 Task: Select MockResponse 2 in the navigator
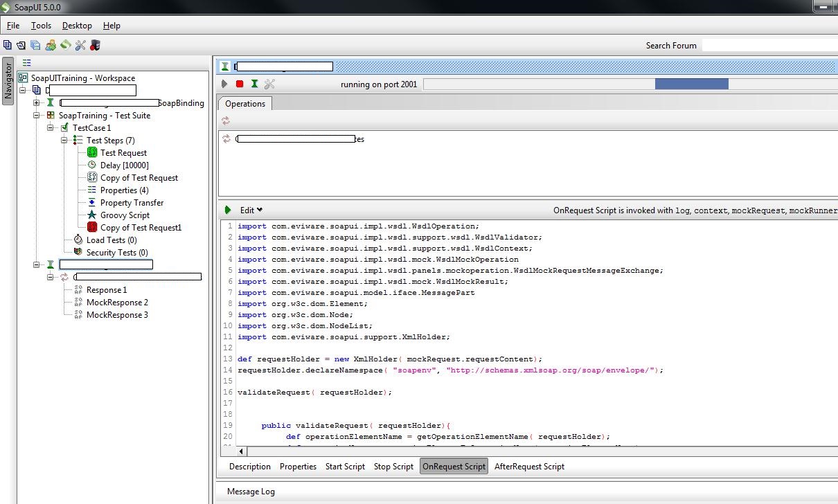[x=117, y=302]
